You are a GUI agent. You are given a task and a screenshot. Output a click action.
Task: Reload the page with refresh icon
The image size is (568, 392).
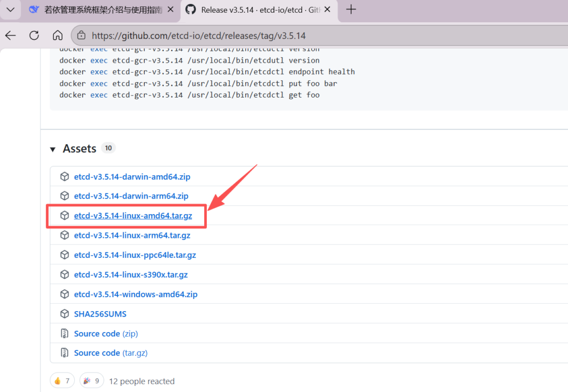pyautogui.click(x=34, y=35)
